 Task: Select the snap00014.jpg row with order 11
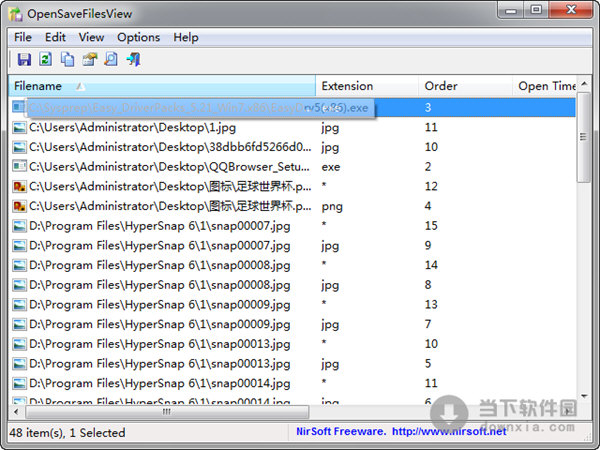pyautogui.click(x=293, y=383)
